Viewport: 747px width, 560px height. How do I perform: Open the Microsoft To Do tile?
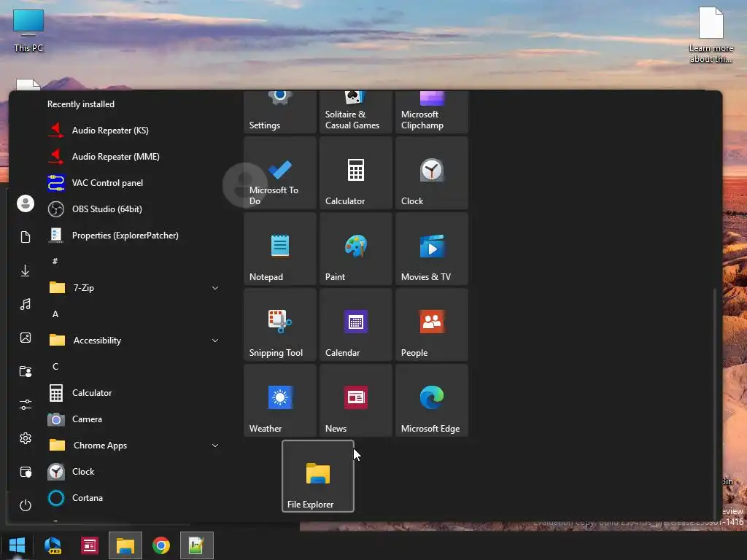280,173
